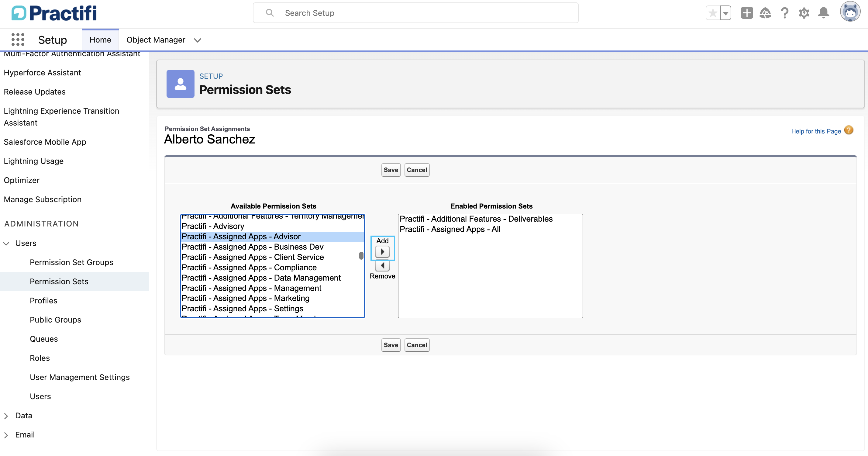
Task: Click the Add arrow button
Action: click(382, 252)
